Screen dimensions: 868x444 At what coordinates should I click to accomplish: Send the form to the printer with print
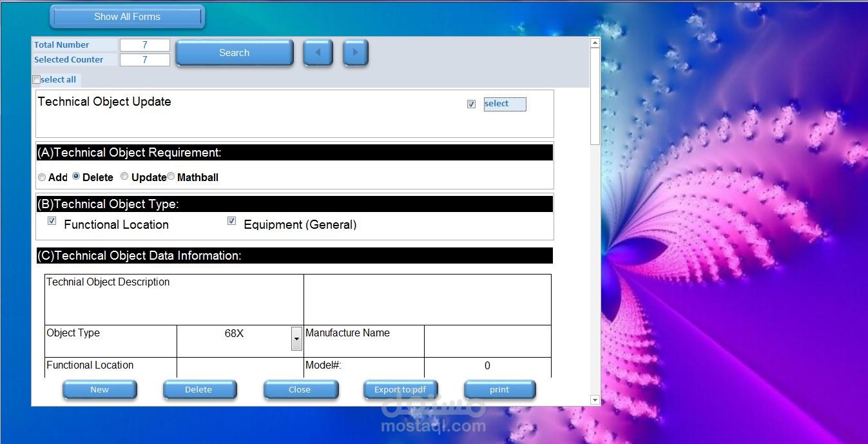click(x=499, y=390)
